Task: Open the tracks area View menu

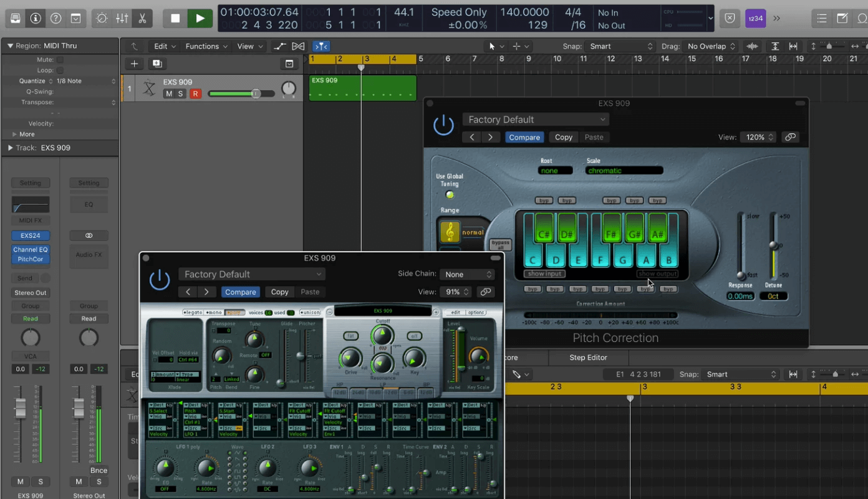Action: (x=249, y=46)
